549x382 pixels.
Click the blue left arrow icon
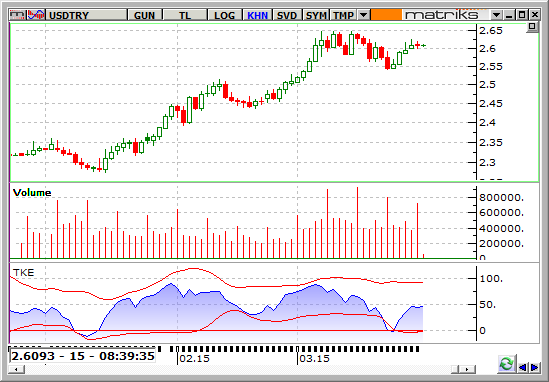[x=522, y=367]
